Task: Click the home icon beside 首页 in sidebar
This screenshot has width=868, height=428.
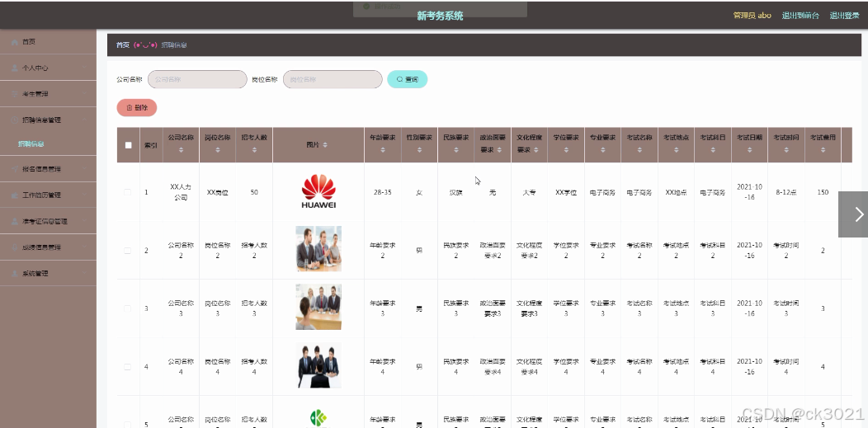Action: click(14, 42)
